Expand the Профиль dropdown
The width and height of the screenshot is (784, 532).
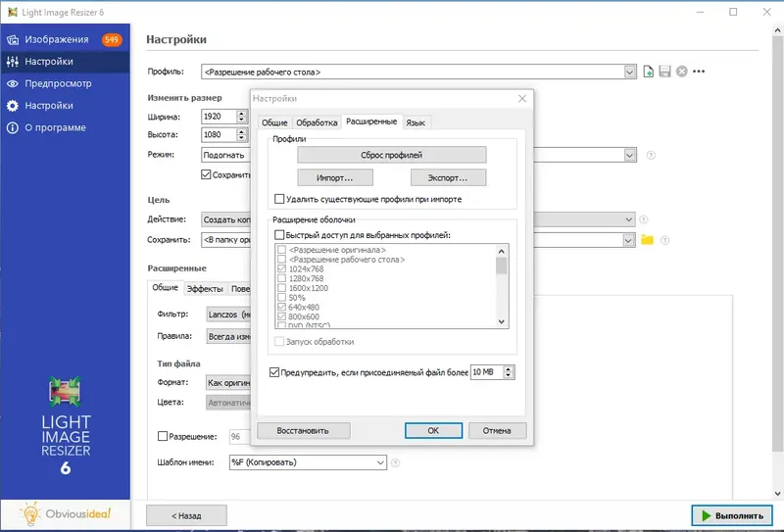pos(629,72)
